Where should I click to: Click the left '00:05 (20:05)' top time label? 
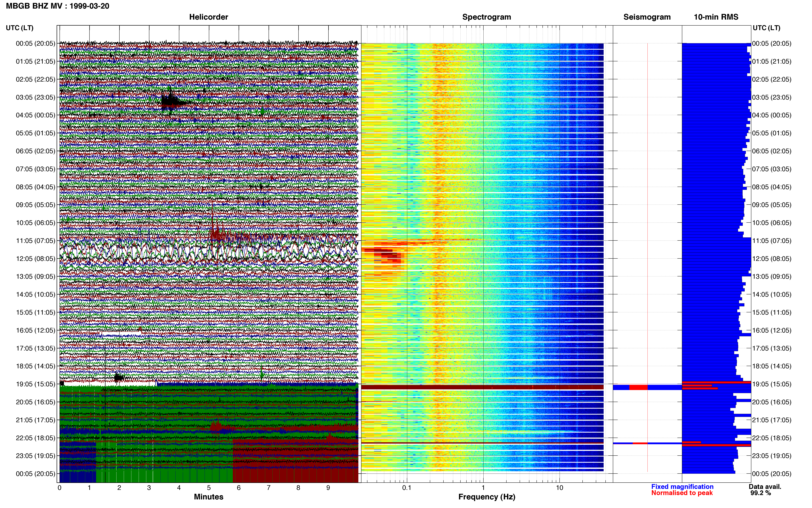coord(36,43)
